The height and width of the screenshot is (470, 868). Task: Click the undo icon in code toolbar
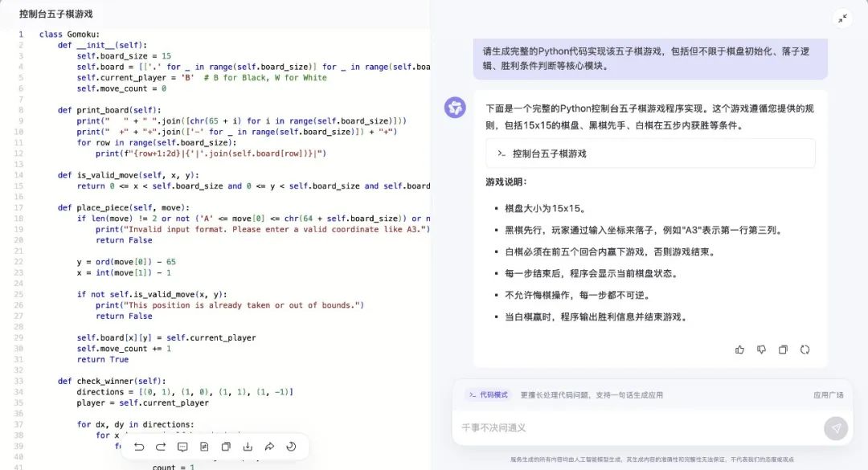[x=140, y=447]
